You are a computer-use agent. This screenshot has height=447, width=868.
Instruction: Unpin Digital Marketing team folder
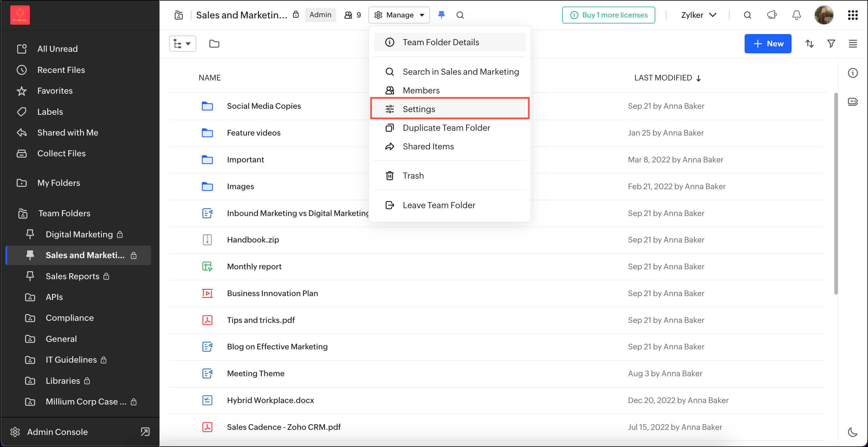(x=30, y=234)
